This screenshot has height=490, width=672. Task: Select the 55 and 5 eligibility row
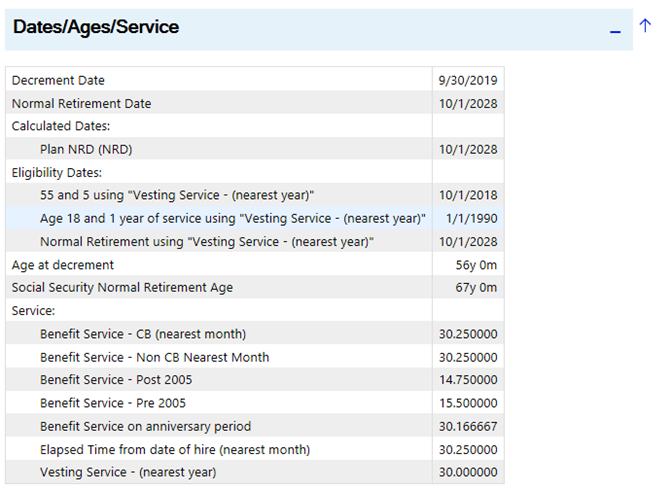tap(255, 195)
